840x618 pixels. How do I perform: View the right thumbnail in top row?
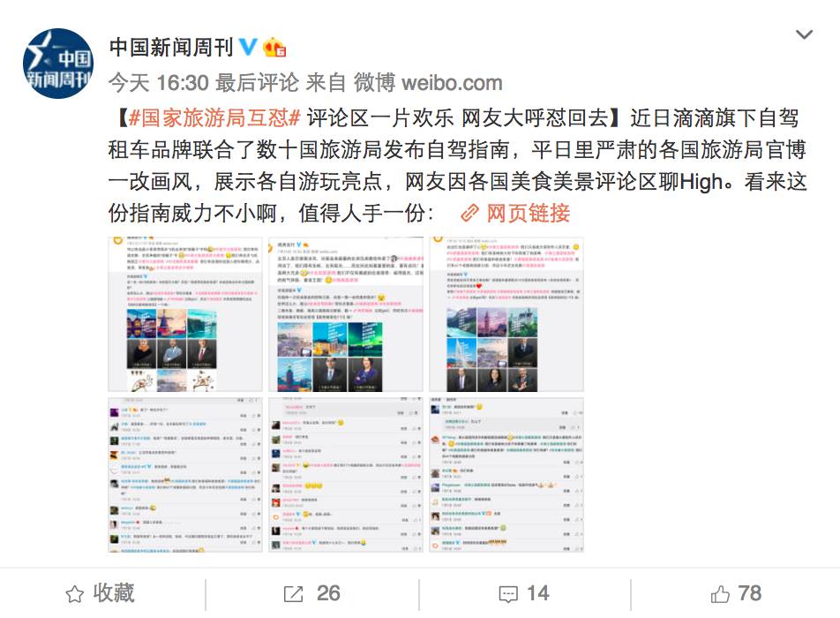click(x=506, y=314)
